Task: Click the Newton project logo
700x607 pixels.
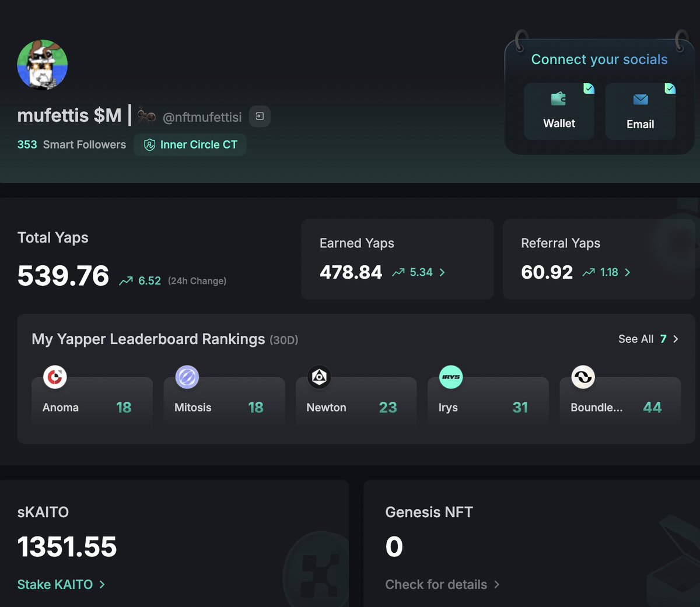Action: coord(319,377)
